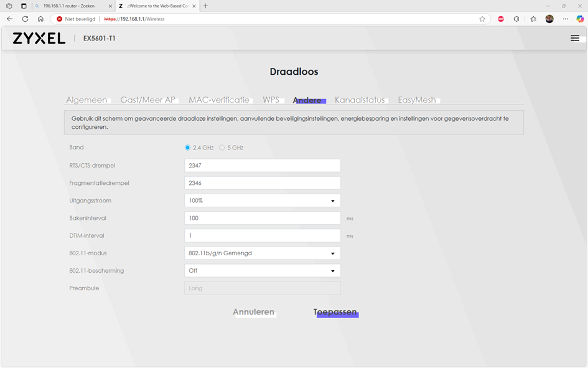Open the tab actions menu

pos(24,6)
